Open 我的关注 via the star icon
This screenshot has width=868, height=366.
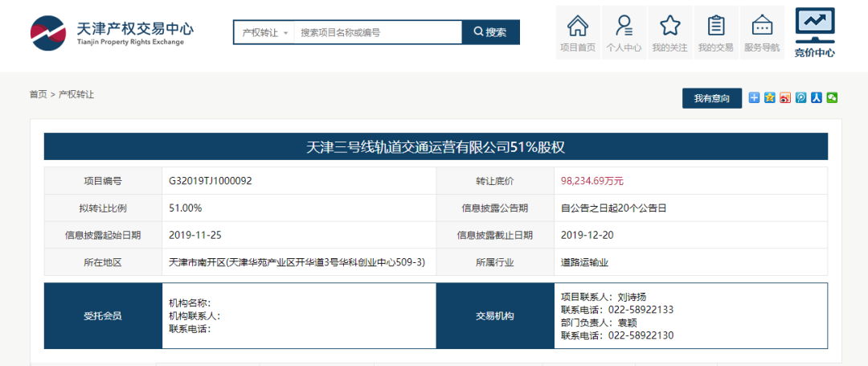(x=669, y=32)
